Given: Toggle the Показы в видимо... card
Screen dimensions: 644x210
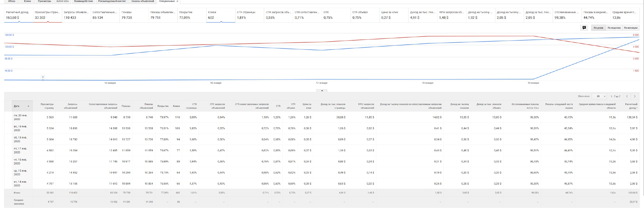Looking at the screenshot, I should (x=596, y=15).
